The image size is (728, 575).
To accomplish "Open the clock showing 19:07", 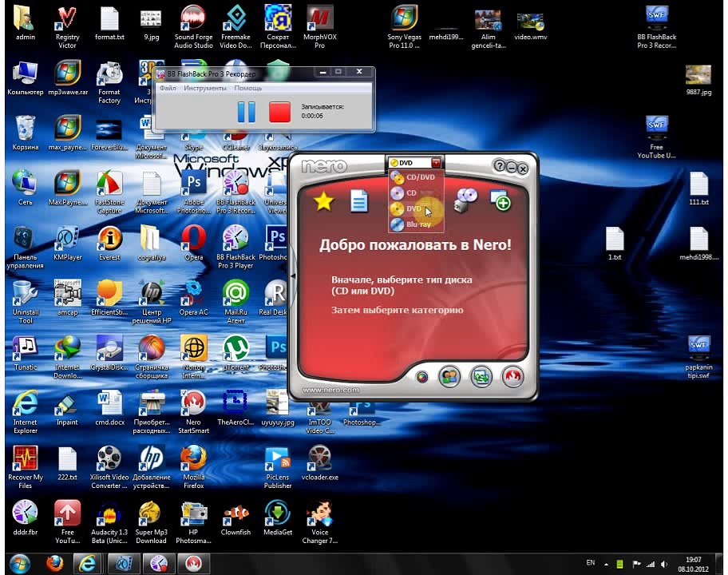I will coord(693,565).
